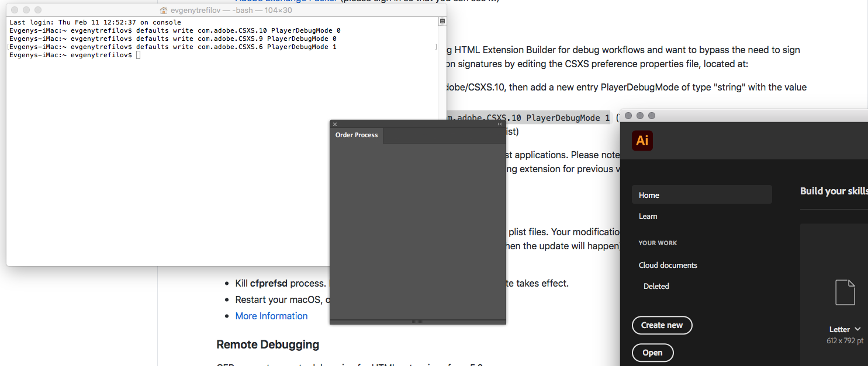
Task: Click the Create new button in Illustrator
Action: tap(662, 325)
